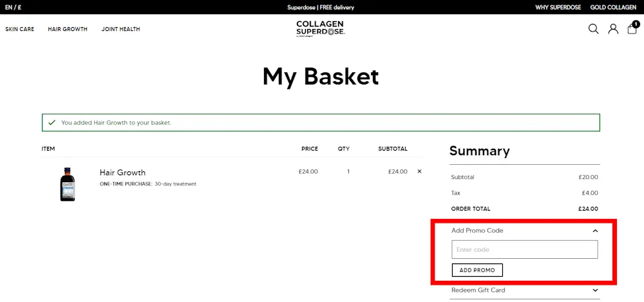Click the quantity value 1
Screen dimensions: 644x302
348,172
